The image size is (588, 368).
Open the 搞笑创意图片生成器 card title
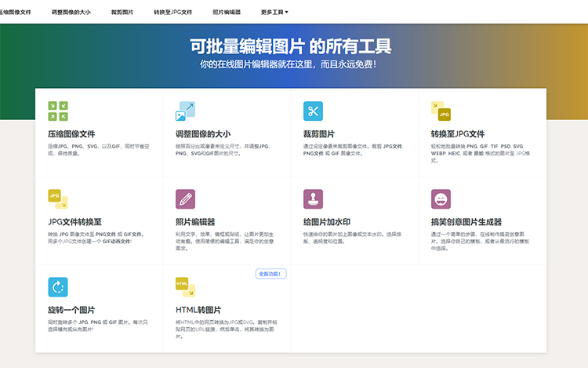(x=466, y=222)
